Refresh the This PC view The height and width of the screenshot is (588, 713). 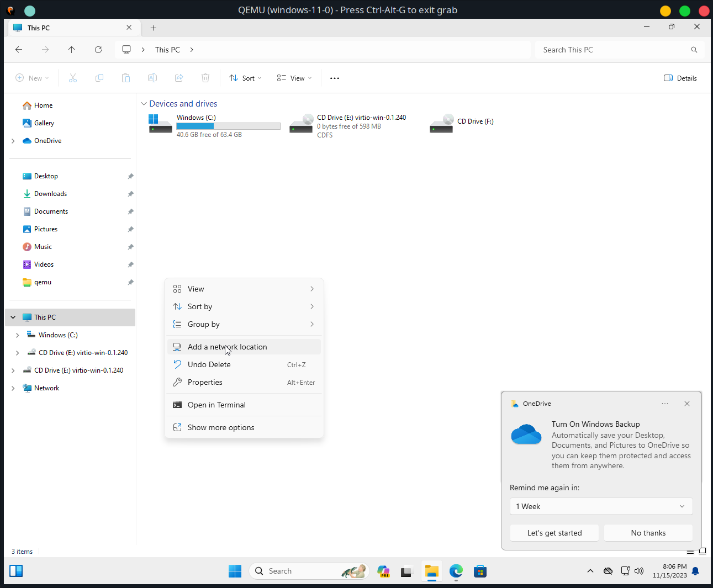tap(98, 50)
